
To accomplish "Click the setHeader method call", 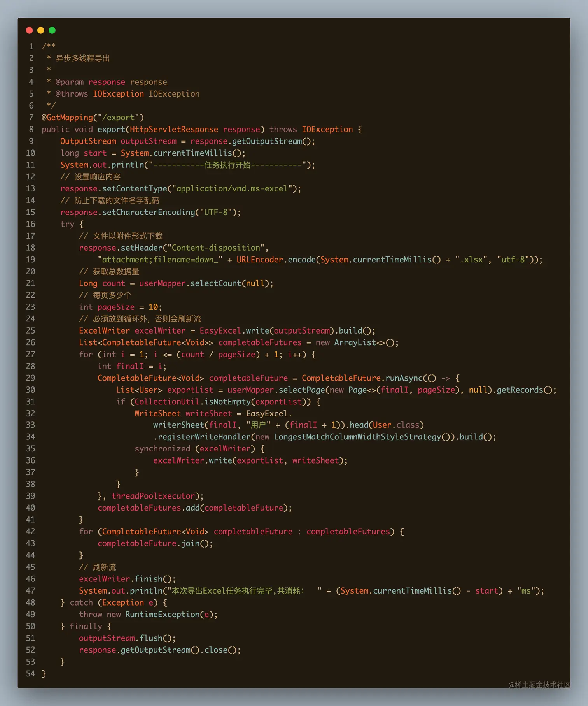I will (142, 248).
